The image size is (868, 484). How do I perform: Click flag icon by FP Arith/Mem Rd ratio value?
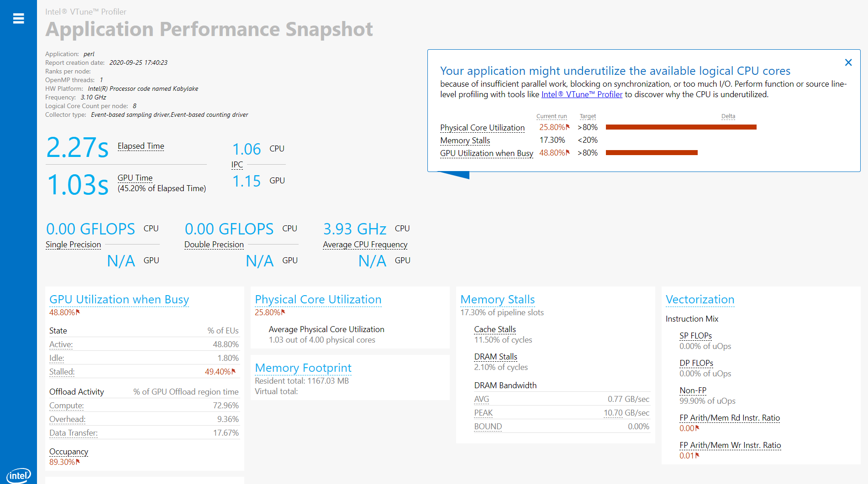[697, 428]
